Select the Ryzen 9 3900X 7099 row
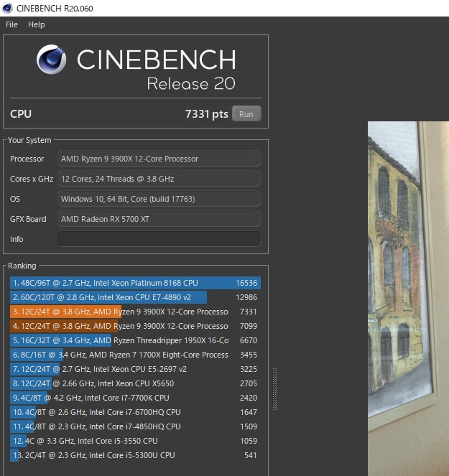 tap(135, 326)
